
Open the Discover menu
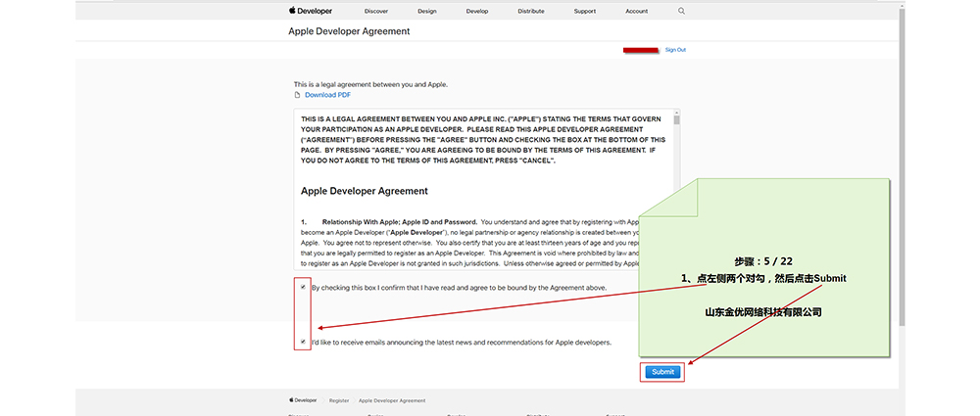tap(375, 11)
